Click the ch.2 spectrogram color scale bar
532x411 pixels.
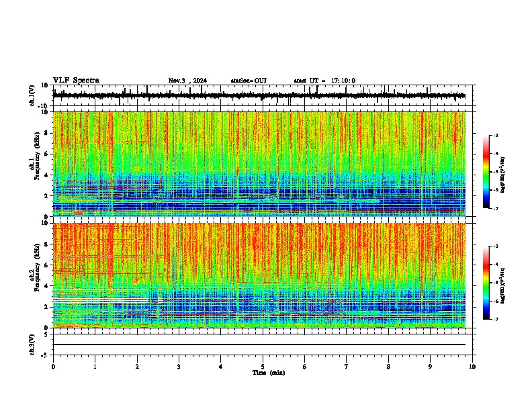[486, 283]
